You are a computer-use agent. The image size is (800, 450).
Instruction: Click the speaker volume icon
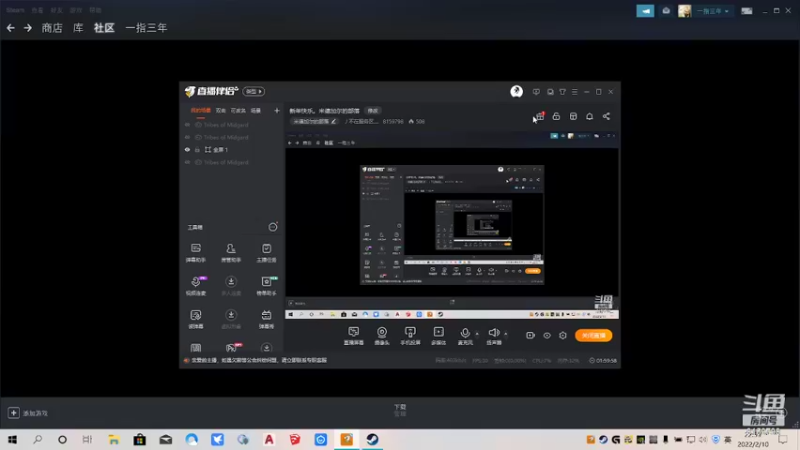click(493, 333)
